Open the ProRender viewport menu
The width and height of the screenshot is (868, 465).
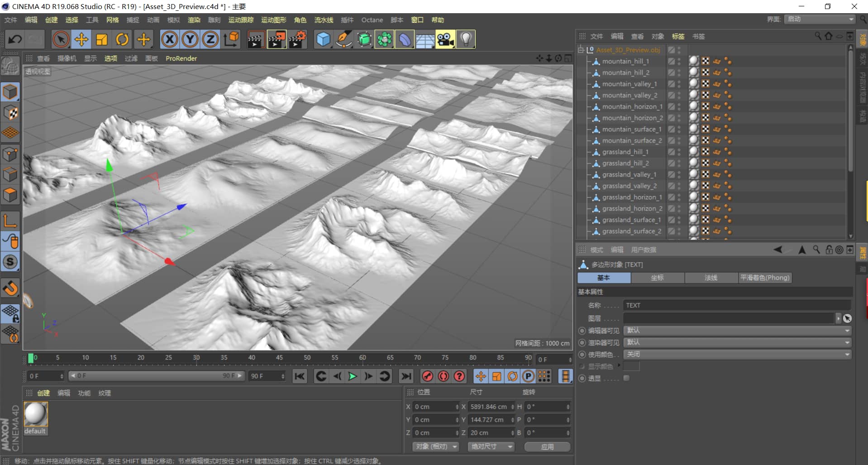(181, 58)
